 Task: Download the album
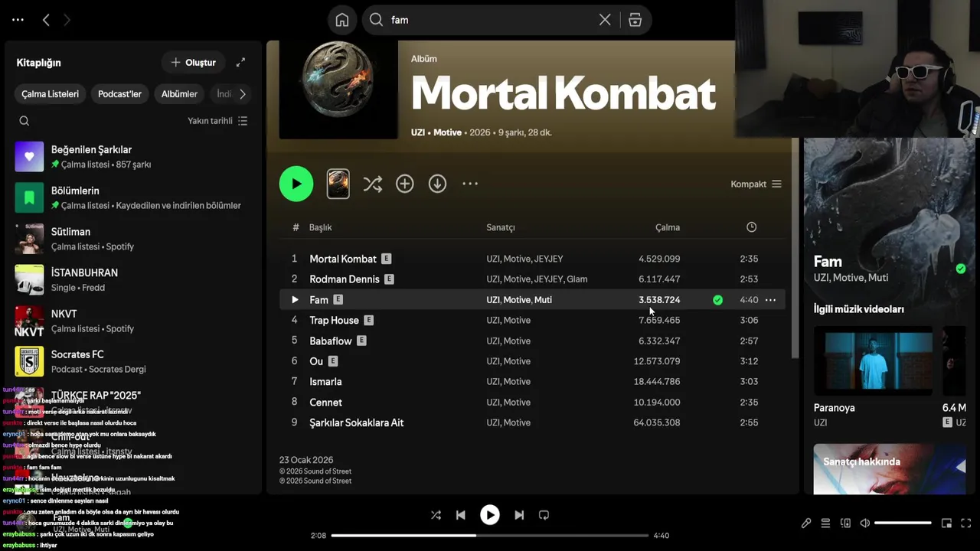tap(437, 184)
